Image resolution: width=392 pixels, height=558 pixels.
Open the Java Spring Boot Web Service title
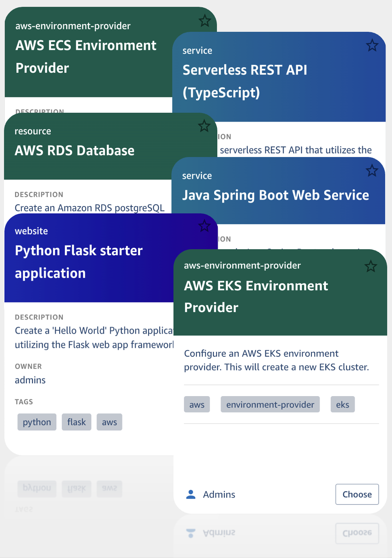[x=275, y=195]
